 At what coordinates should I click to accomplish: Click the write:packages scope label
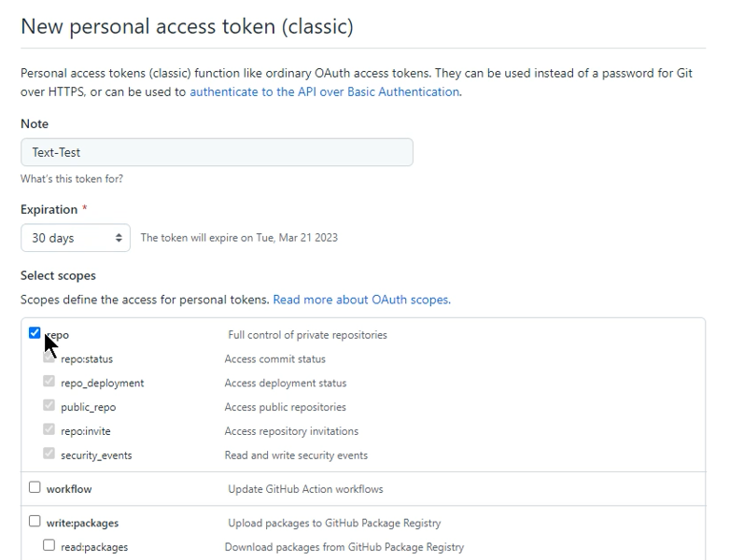82,524
